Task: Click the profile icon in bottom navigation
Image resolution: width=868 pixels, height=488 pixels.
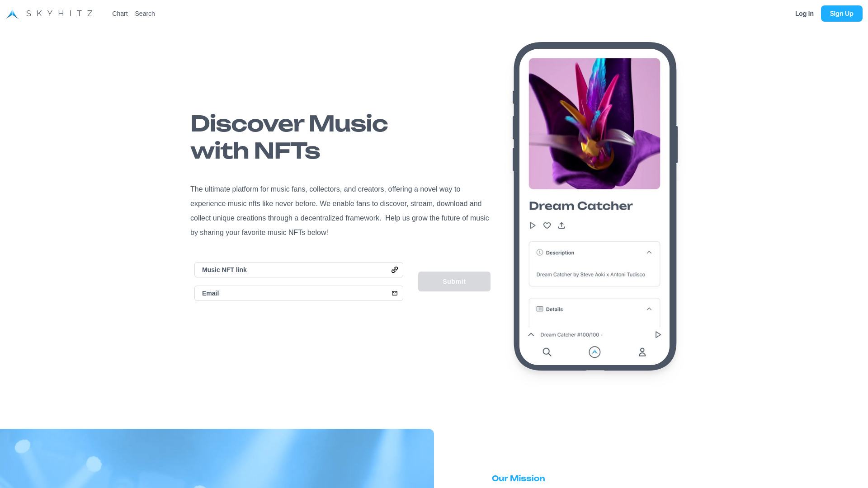Action: pos(642,352)
